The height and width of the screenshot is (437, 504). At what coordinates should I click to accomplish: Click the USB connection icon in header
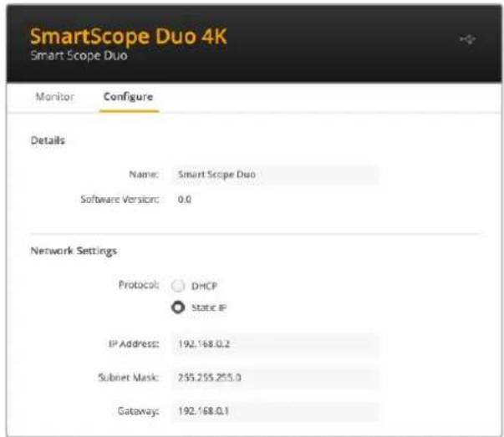[467, 39]
